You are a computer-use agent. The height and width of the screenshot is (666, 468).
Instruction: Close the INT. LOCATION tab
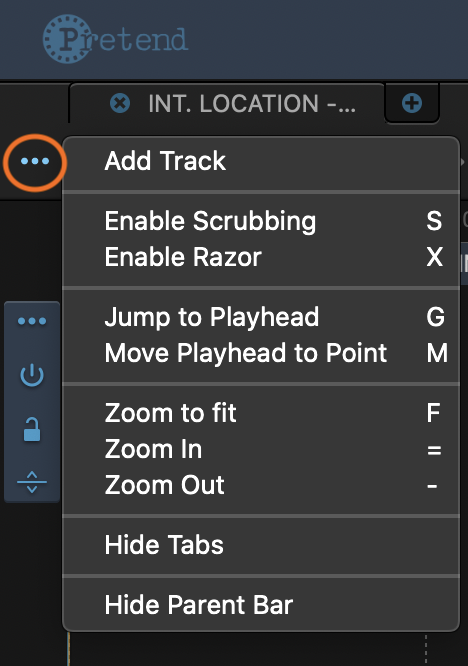pyautogui.click(x=120, y=103)
